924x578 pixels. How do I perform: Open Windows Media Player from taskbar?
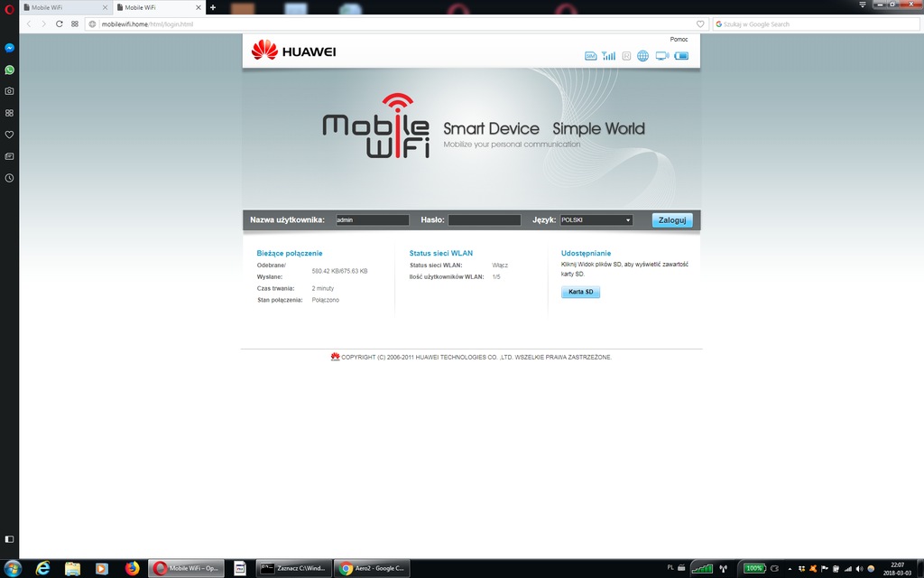pos(102,569)
